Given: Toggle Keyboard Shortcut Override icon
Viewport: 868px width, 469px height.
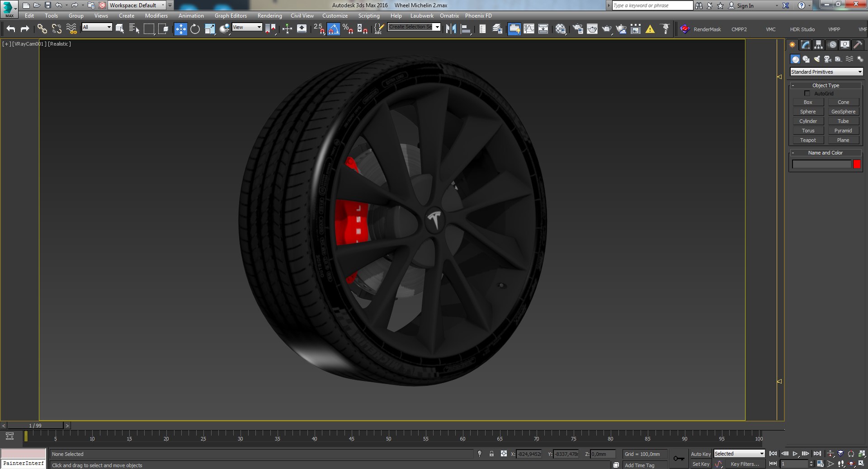Looking at the screenshot, I should 302,29.
